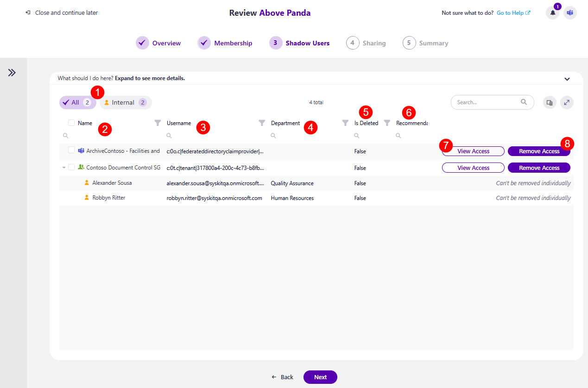Click the search magnifier under the Username column
This screenshot has width=588, height=388.
pos(169,135)
